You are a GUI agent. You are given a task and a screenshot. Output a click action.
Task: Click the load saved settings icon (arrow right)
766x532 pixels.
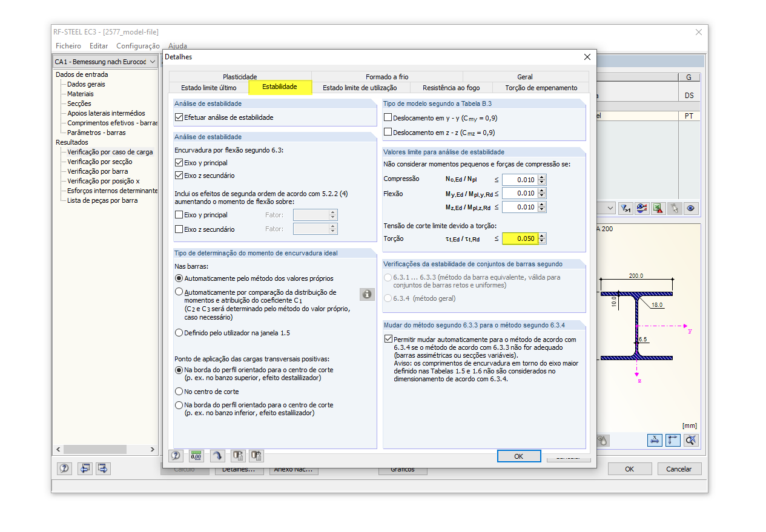click(237, 456)
